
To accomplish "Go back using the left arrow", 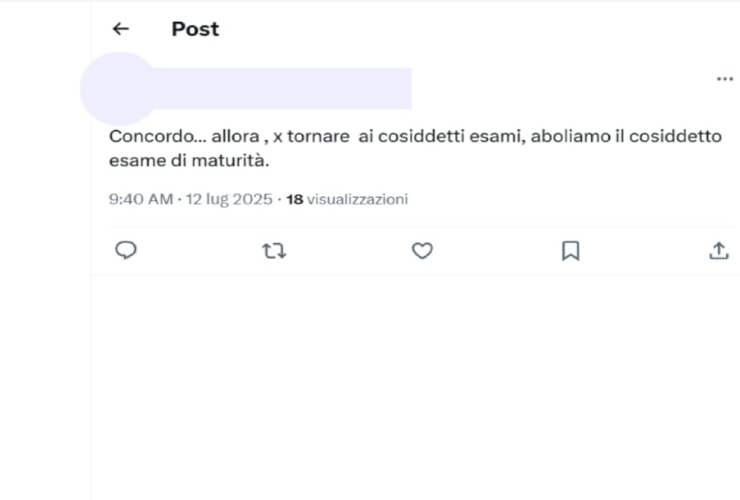I will 120,29.
